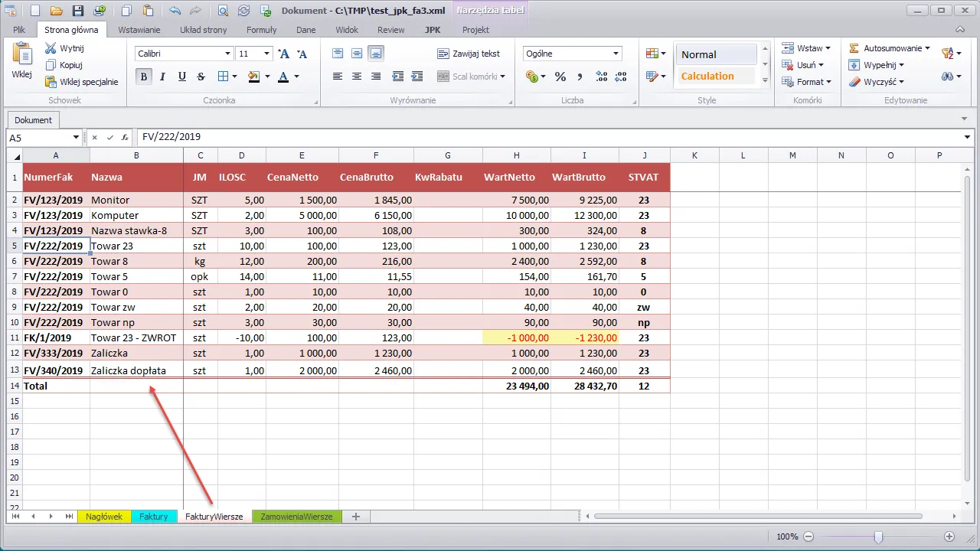Center-align text horizontally

tap(357, 77)
